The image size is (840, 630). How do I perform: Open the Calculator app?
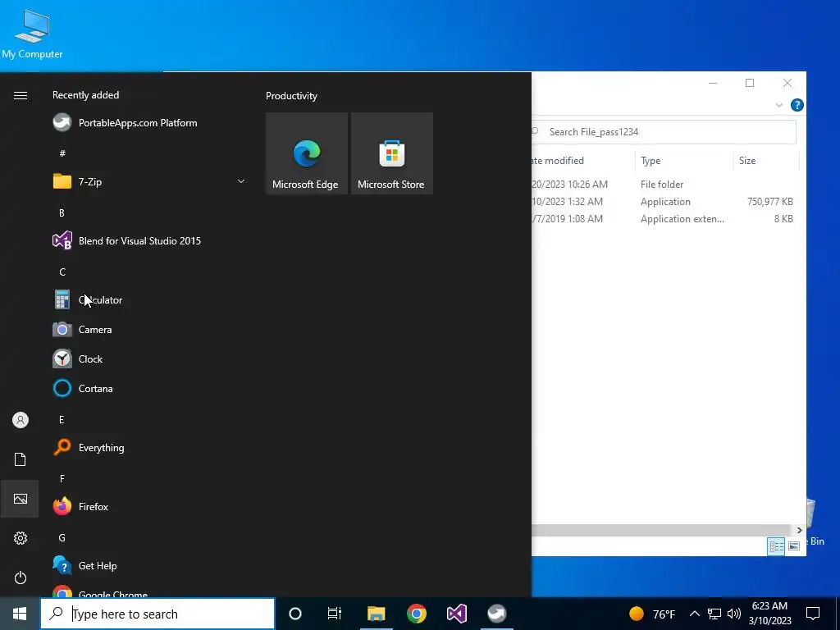[88, 300]
